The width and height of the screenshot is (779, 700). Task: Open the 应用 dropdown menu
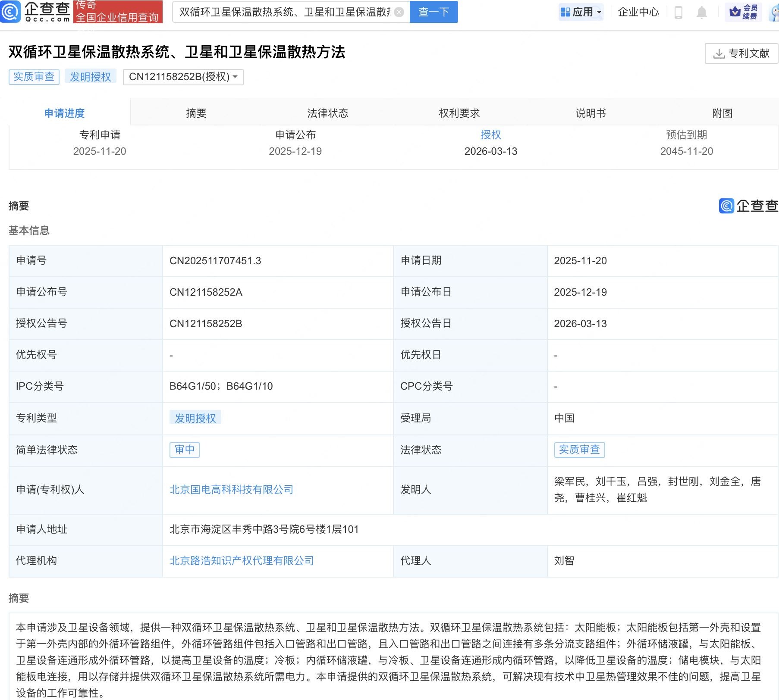tap(581, 12)
